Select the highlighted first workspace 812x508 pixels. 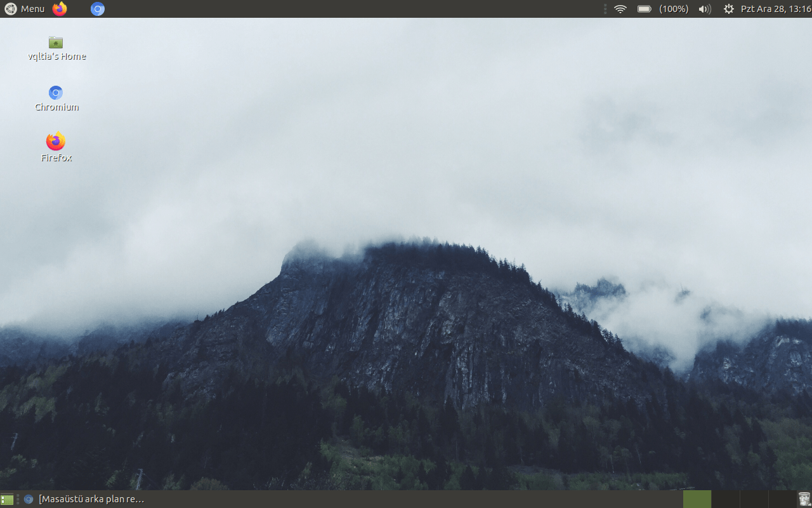pos(697,499)
